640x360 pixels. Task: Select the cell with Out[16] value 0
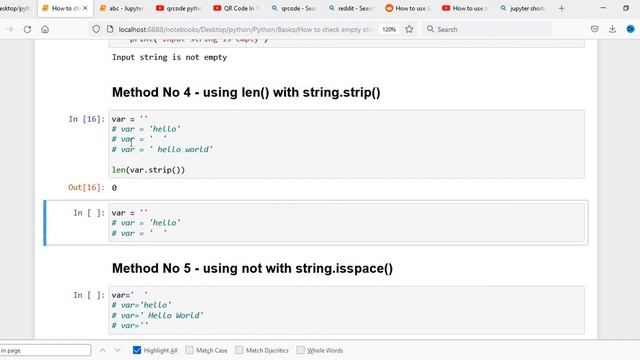click(x=114, y=188)
